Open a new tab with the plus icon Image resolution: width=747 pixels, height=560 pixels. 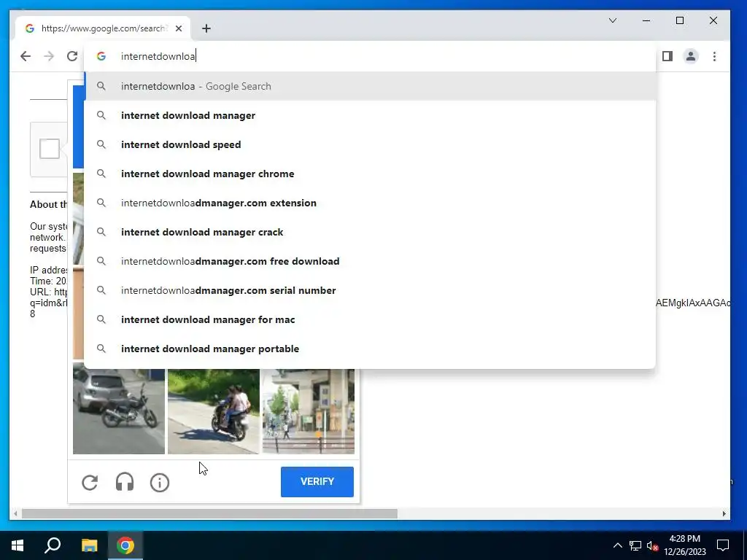[206, 28]
